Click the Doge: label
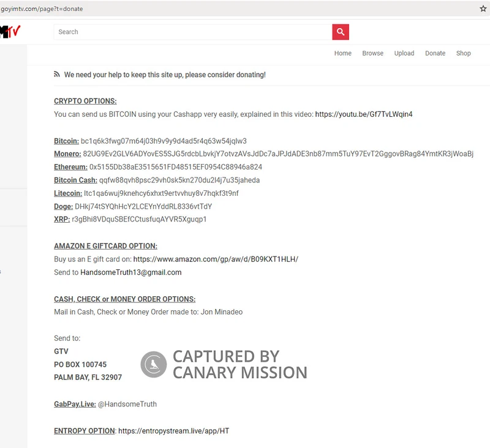 coord(64,206)
